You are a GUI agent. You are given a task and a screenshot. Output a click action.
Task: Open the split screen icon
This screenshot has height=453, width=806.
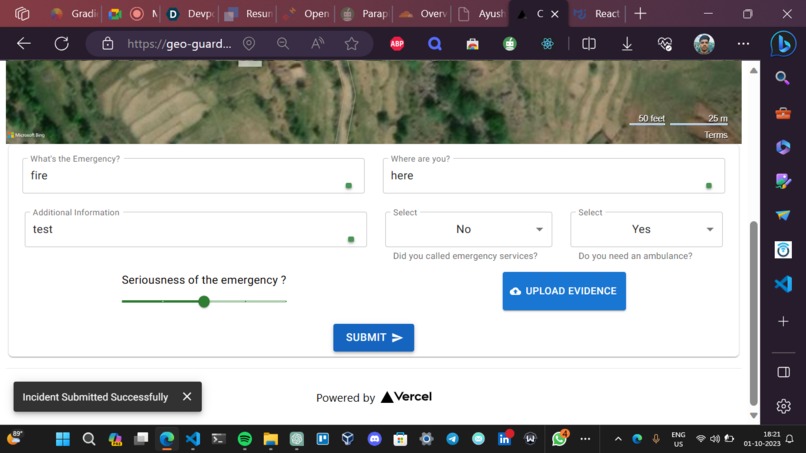coord(589,44)
